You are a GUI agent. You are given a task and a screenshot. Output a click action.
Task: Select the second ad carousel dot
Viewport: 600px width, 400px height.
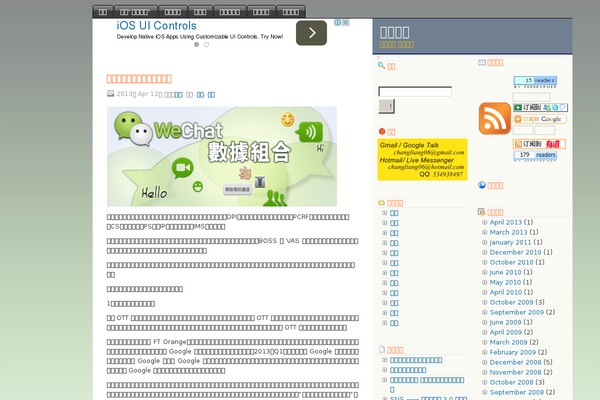click(x=206, y=44)
